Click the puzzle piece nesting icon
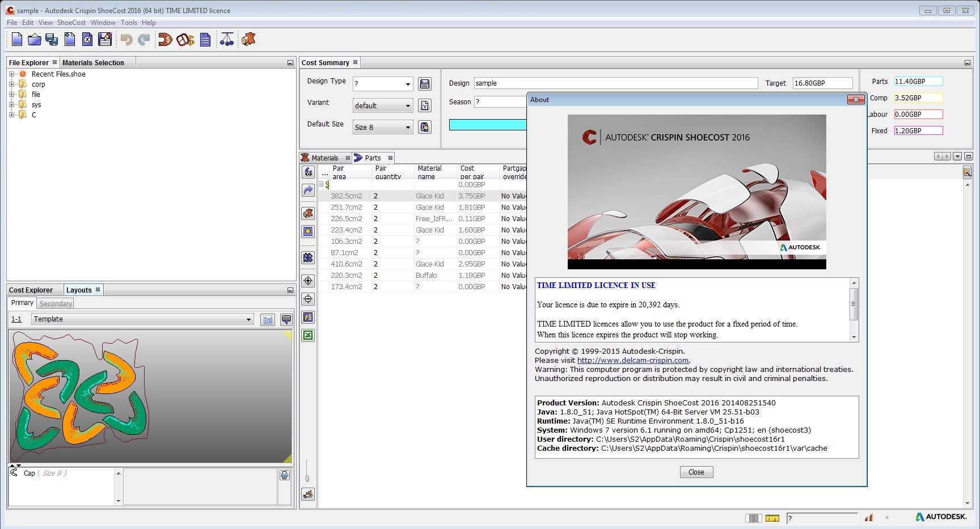980x529 pixels. click(308, 257)
